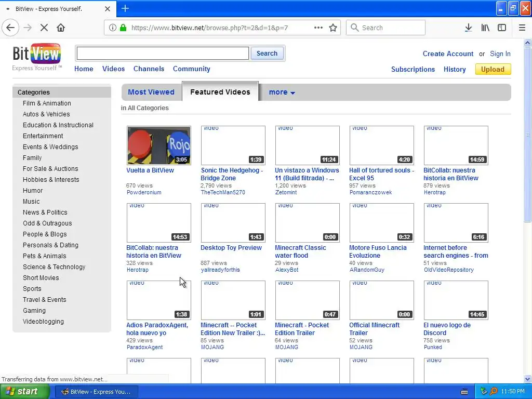This screenshot has width=532, height=399.
Task: Select the Featured Videos tab
Action: pyautogui.click(x=220, y=92)
